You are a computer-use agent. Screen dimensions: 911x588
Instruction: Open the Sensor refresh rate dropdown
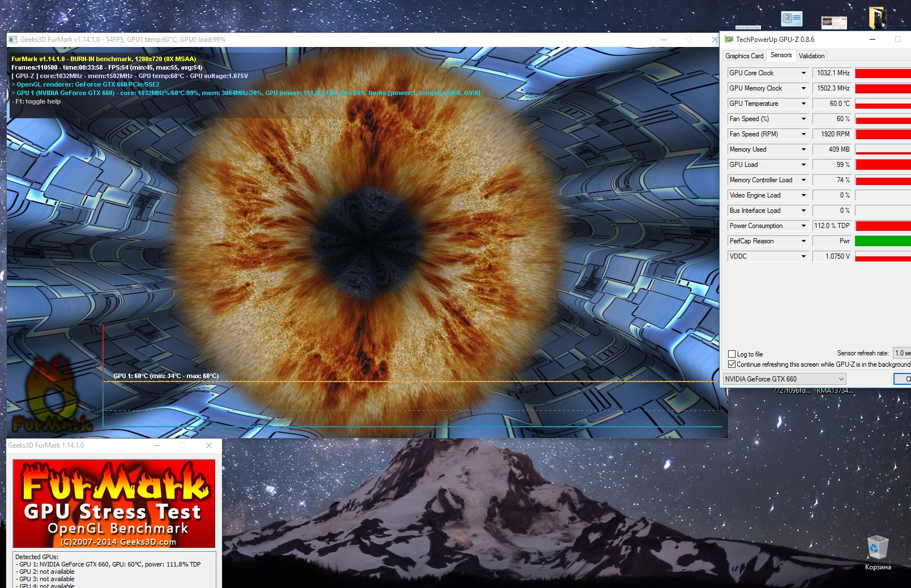902,353
